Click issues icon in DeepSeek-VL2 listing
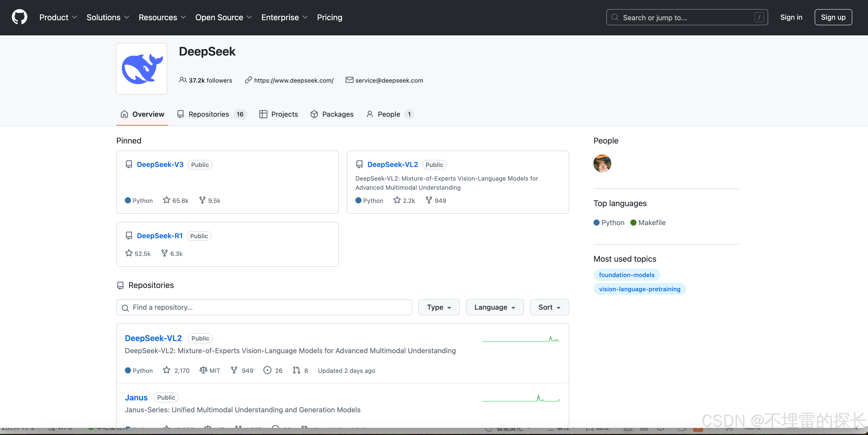The image size is (868, 435). pyautogui.click(x=267, y=370)
